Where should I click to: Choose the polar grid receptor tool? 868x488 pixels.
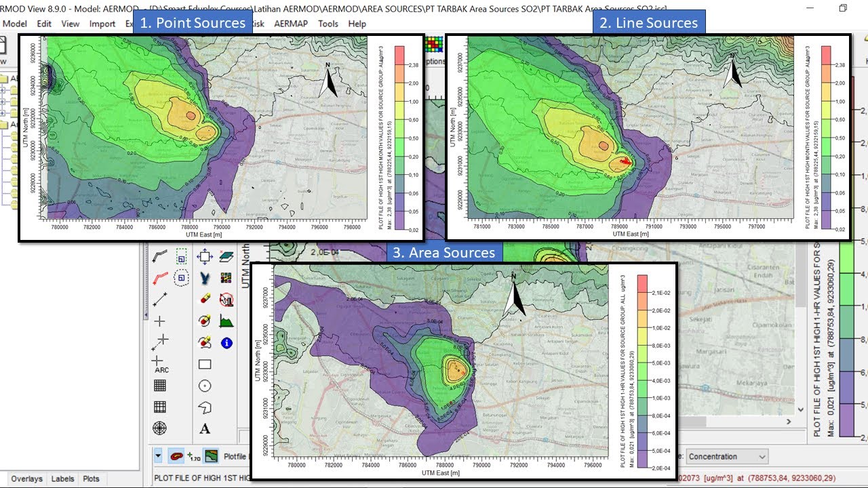tap(159, 428)
